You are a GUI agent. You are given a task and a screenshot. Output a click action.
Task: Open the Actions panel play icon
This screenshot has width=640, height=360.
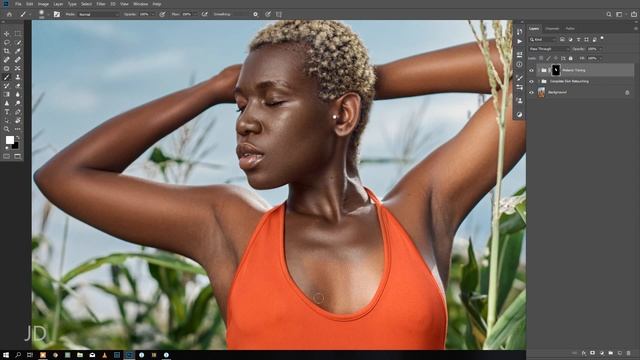tap(519, 41)
